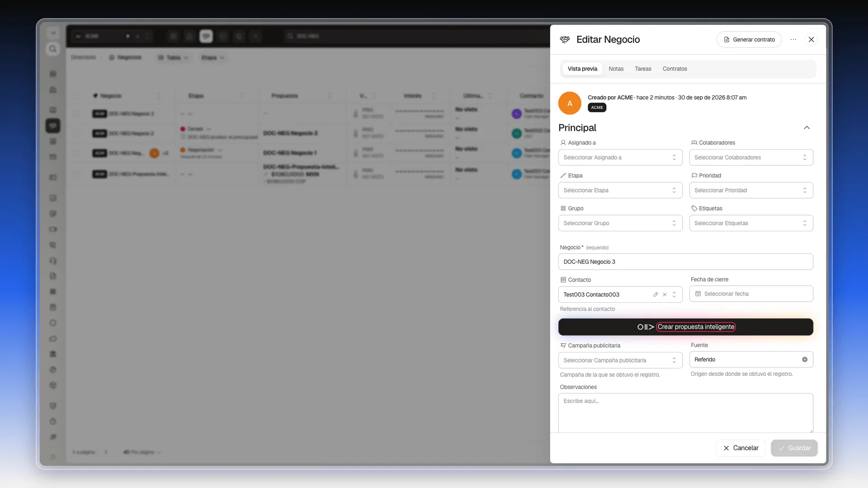868x488 pixels.
Task: Click the Fuente field with Referido
Action: click(x=751, y=360)
